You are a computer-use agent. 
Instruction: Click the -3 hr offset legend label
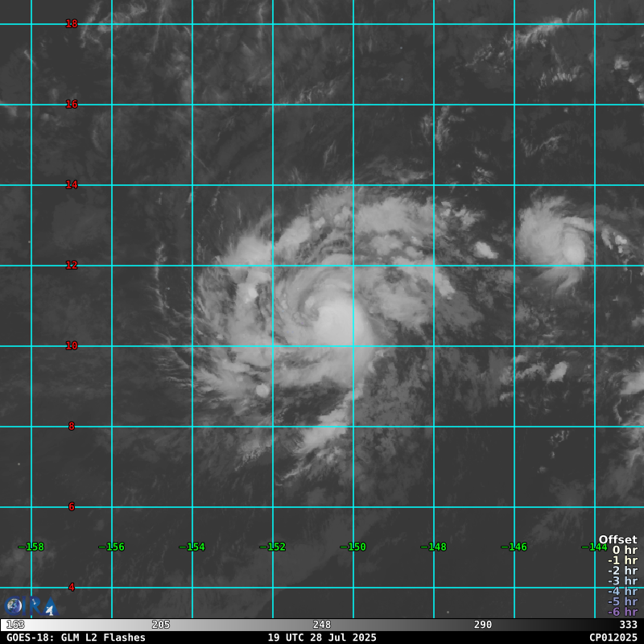622,581
